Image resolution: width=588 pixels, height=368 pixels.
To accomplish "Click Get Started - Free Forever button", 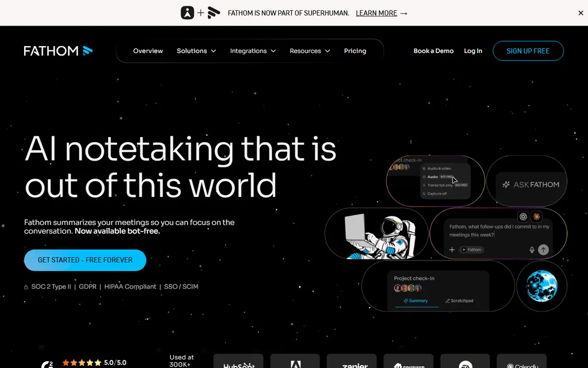I will point(85,260).
